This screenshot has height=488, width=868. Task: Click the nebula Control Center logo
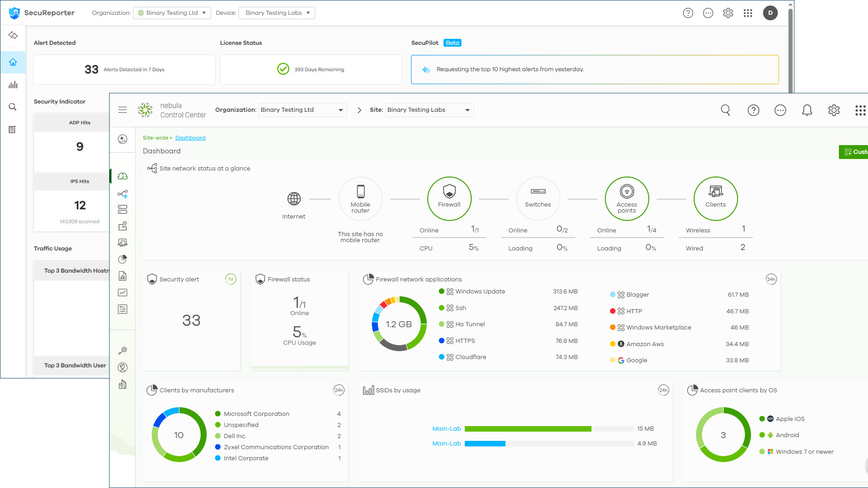[x=172, y=110]
